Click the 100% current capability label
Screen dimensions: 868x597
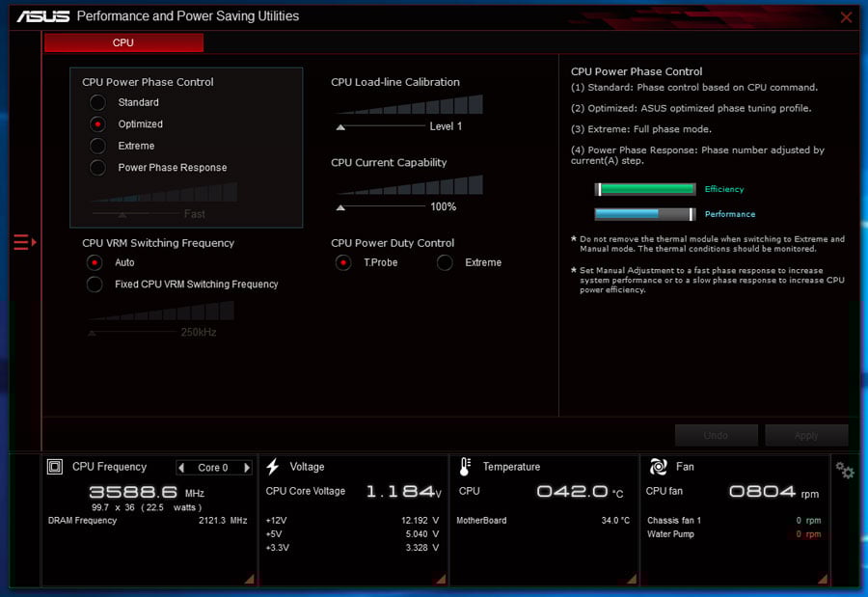coord(444,207)
